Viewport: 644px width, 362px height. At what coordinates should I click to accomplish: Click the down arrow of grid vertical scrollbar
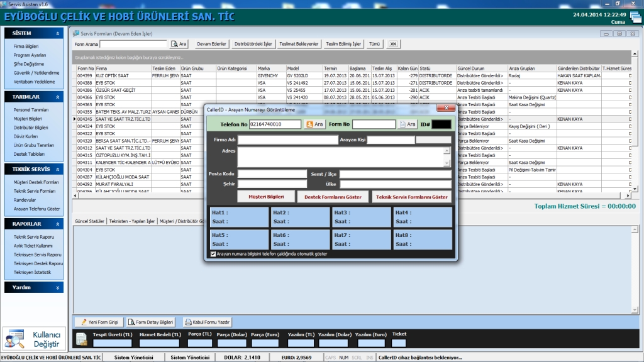635,189
